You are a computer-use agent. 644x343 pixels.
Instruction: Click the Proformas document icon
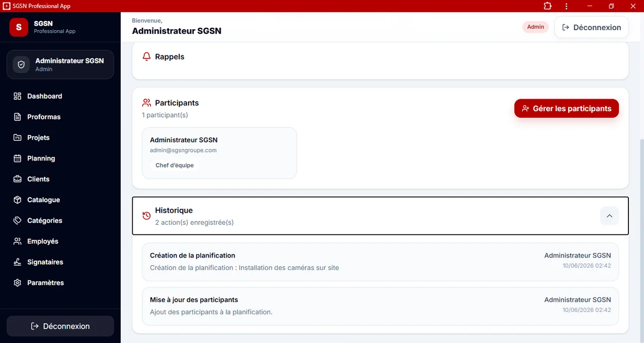point(18,117)
